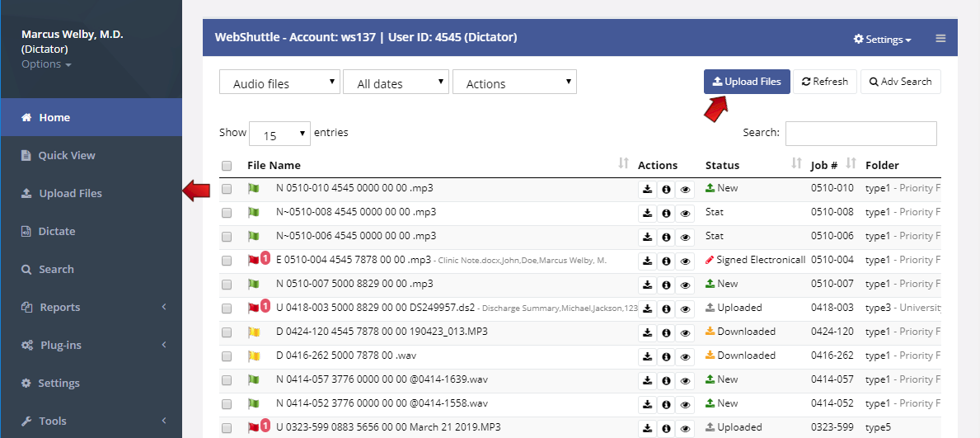Select checkbox for E 0510-004 row

[x=227, y=261]
